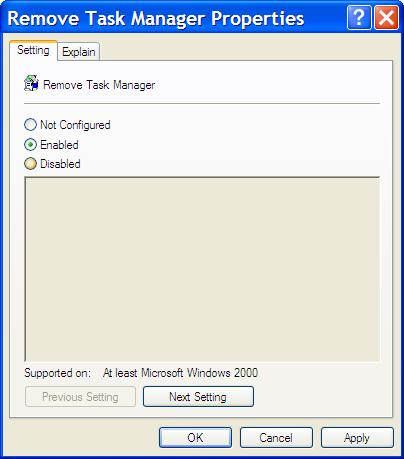Click the "Enabled" option label text
This screenshot has width=404, height=459.
[x=59, y=145]
